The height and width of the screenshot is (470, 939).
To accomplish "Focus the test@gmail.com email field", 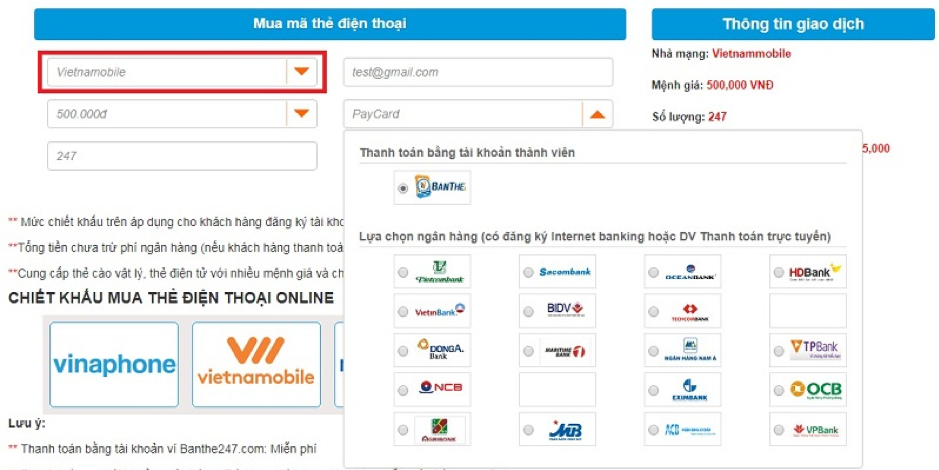I will point(478,72).
